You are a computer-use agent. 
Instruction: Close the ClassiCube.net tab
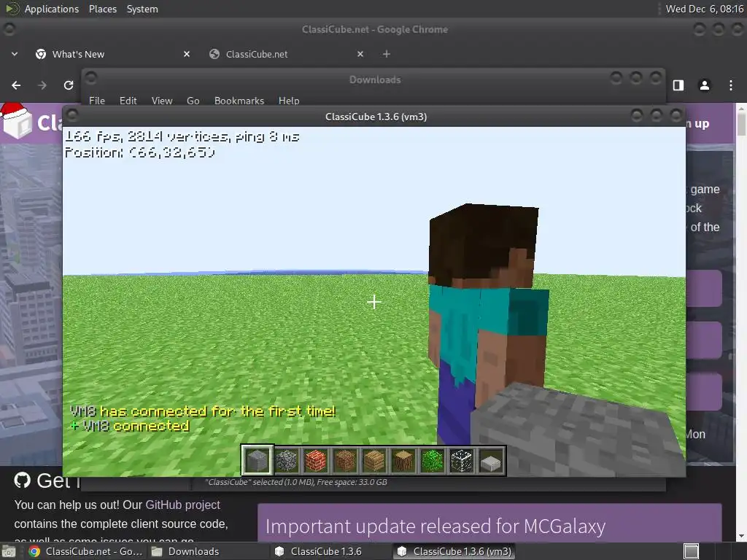pyautogui.click(x=360, y=54)
